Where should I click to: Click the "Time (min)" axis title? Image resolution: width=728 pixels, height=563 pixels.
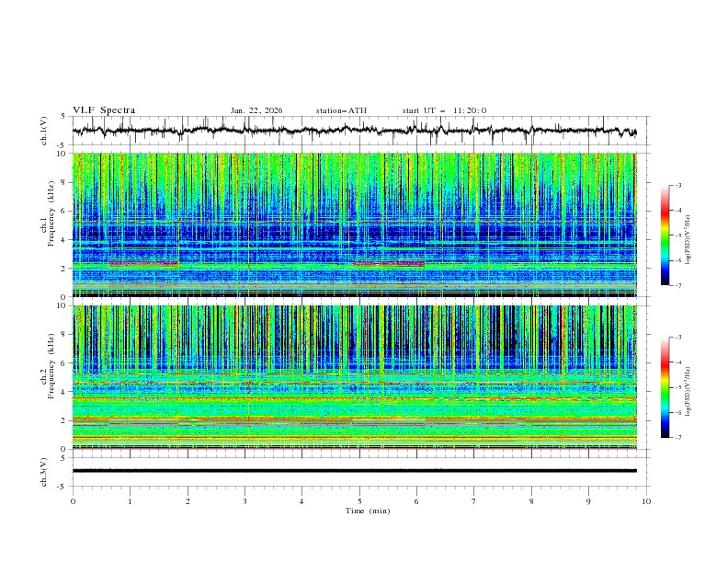point(368,511)
